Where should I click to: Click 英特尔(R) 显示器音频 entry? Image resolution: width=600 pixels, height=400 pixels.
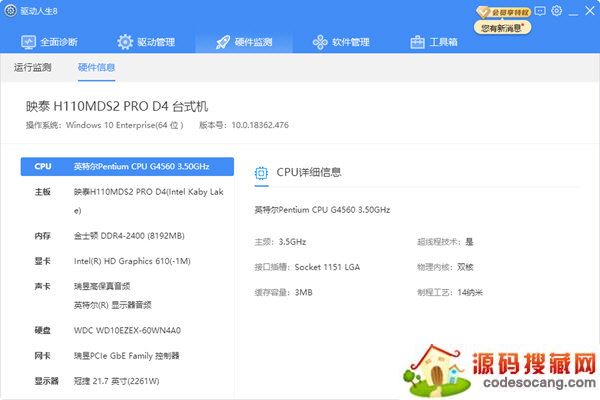(x=112, y=305)
